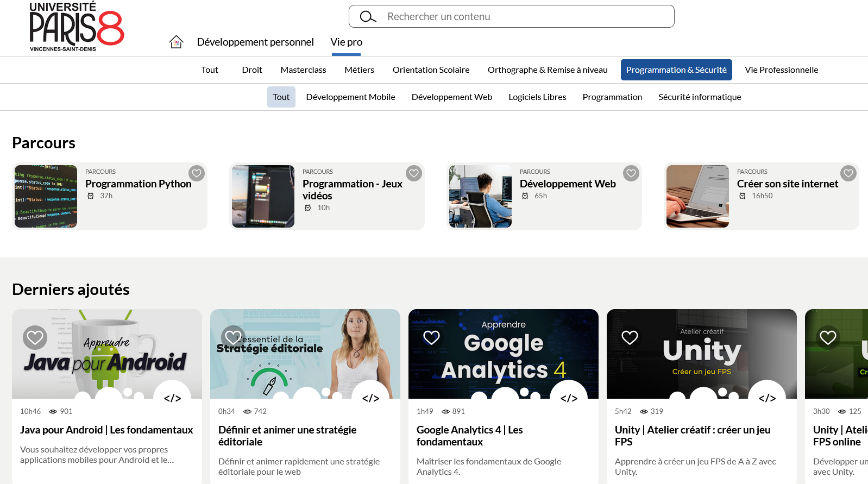The height and width of the screenshot is (484, 868).
Task: Click the views eye icon beside 901
Action: coord(53,412)
